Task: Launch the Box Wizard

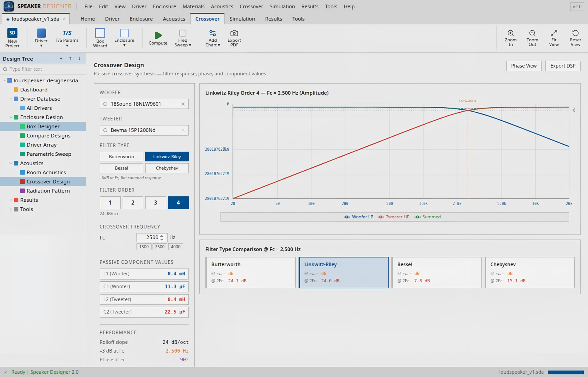Action: coord(100,38)
